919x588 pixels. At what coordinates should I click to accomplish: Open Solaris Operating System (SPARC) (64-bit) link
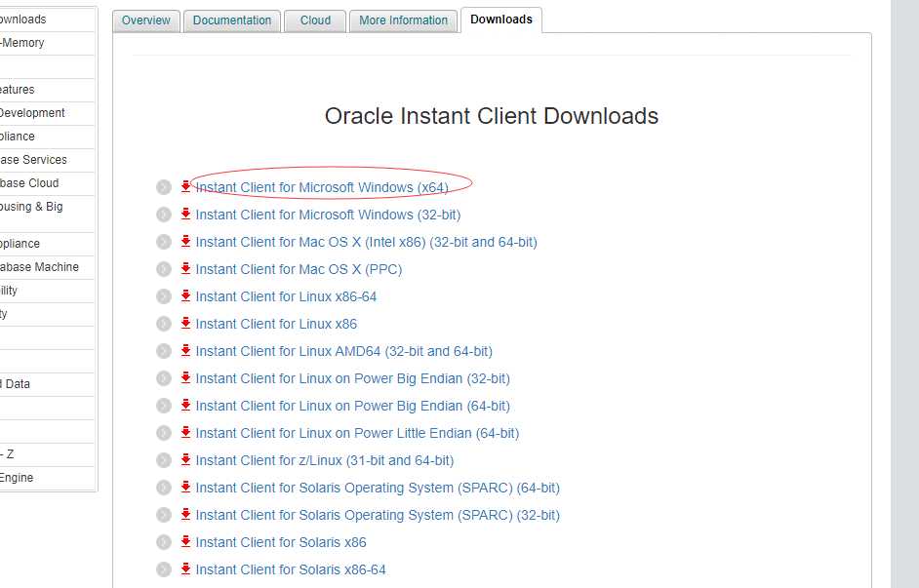pyautogui.click(x=378, y=488)
